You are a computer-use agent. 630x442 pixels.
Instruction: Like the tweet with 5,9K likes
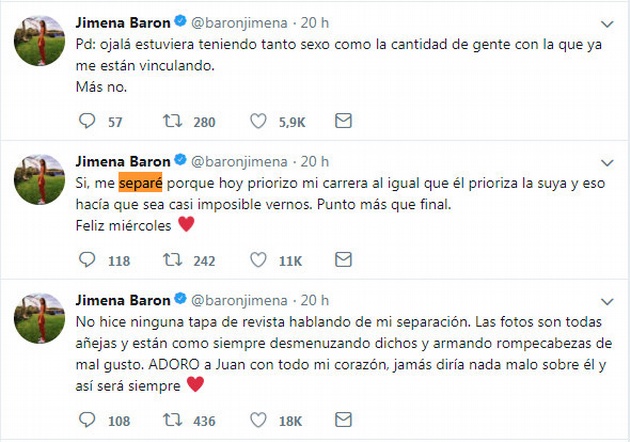click(x=258, y=121)
